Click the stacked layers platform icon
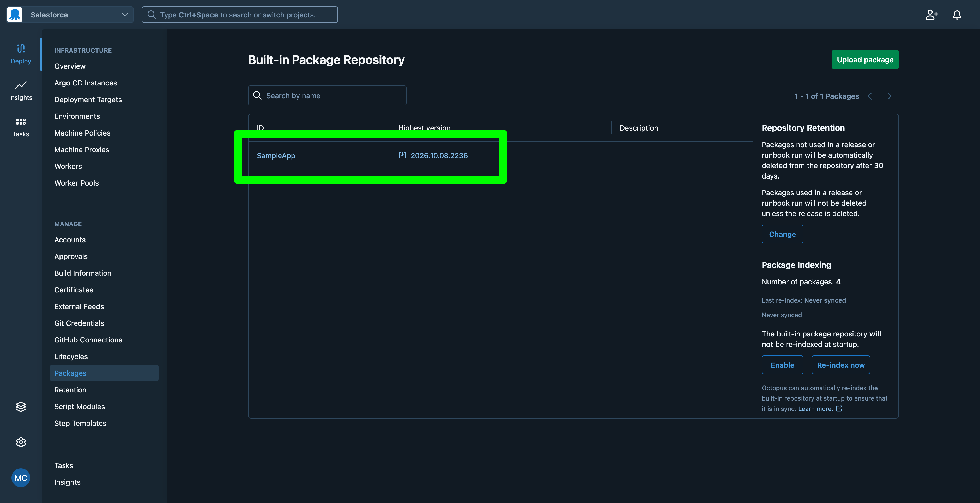The image size is (980, 503). (x=21, y=406)
